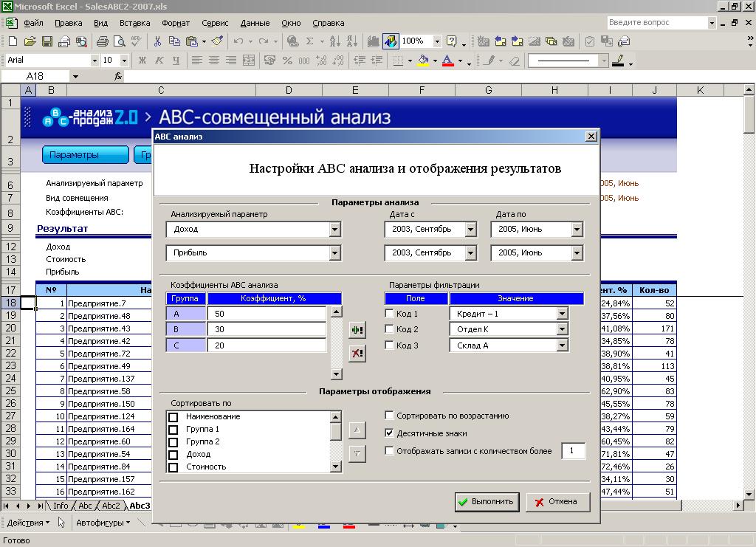Open the Chart Wizard icon
This screenshot has width=756, height=547.
tap(373, 41)
